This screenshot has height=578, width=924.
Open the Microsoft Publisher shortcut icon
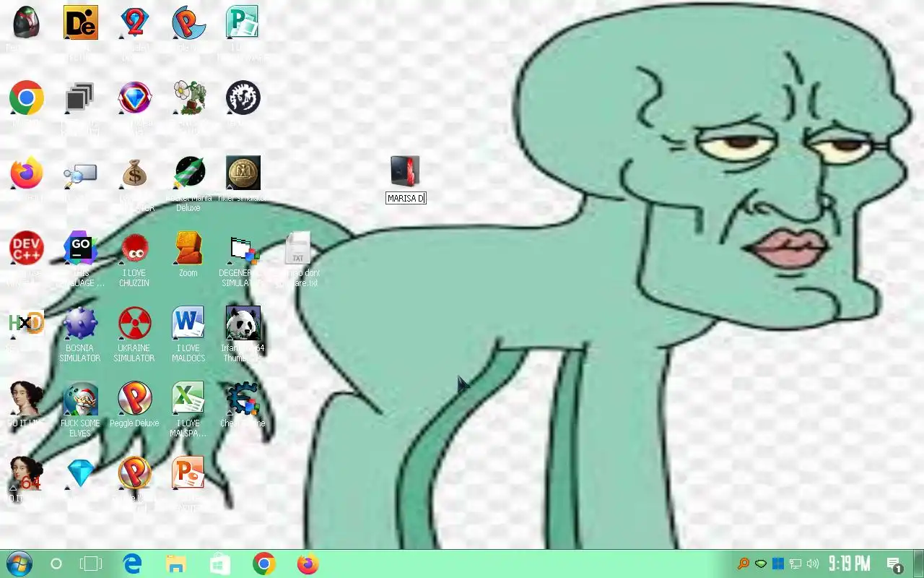click(x=243, y=22)
